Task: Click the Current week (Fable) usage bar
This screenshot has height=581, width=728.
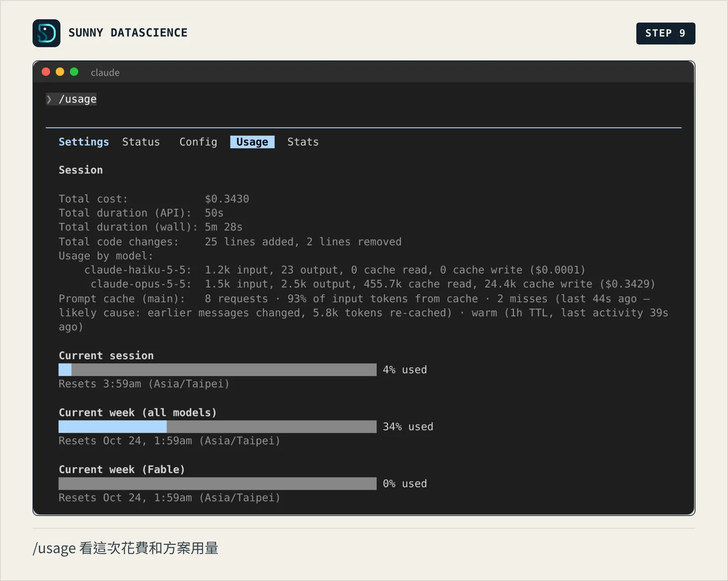Action: pos(217,483)
